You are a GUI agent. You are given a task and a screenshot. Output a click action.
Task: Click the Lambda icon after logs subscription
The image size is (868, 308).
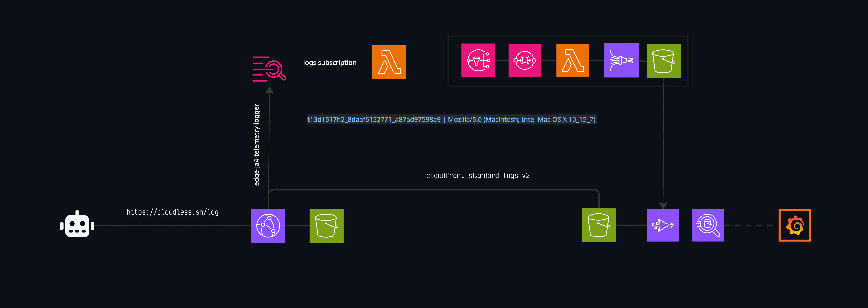coord(389,62)
